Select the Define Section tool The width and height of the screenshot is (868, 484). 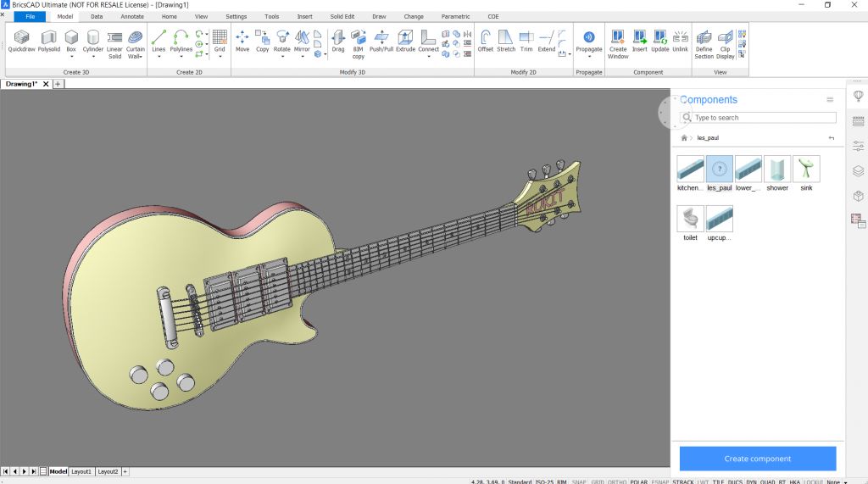704,45
